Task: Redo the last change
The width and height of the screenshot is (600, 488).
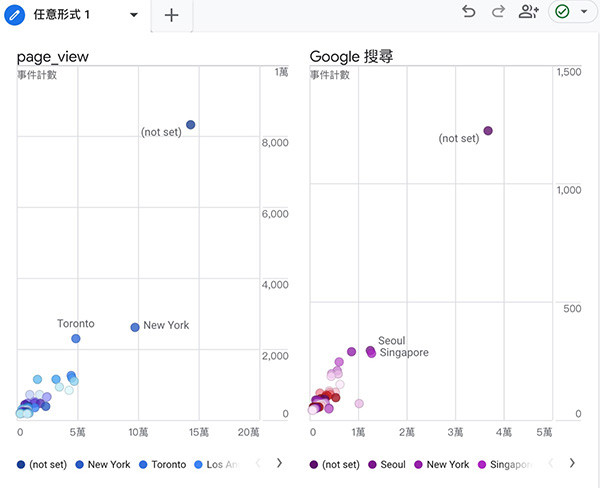Action: click(x=498, y=11)
